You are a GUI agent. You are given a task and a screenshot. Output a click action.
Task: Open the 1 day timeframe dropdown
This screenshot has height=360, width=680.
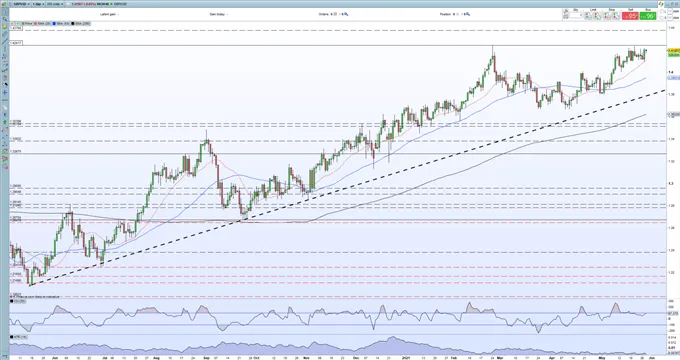tap(38, 4)
